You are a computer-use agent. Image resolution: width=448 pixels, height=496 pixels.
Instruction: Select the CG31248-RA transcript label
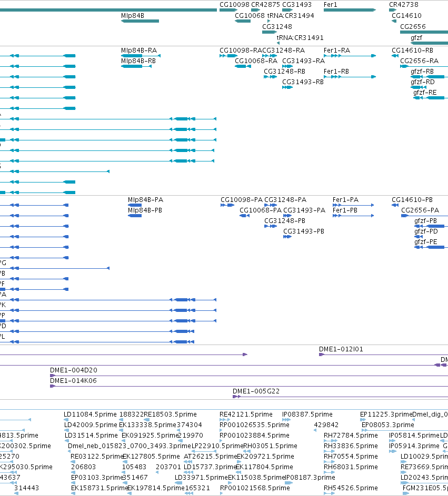coord(283,50)
